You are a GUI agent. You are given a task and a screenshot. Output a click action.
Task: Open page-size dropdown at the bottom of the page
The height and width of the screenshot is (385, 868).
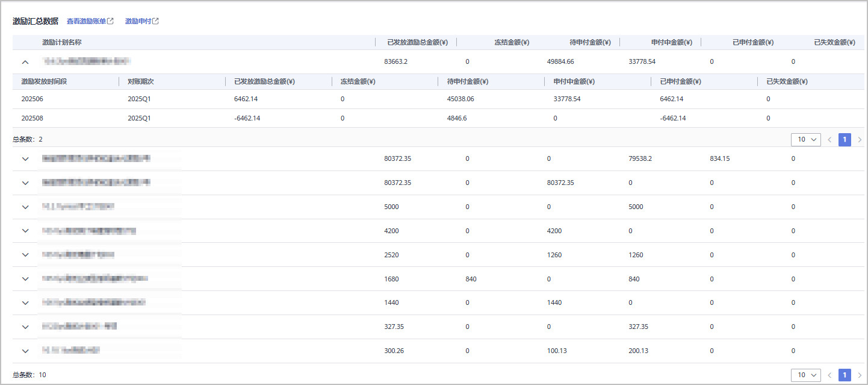[x=805, y=375]
